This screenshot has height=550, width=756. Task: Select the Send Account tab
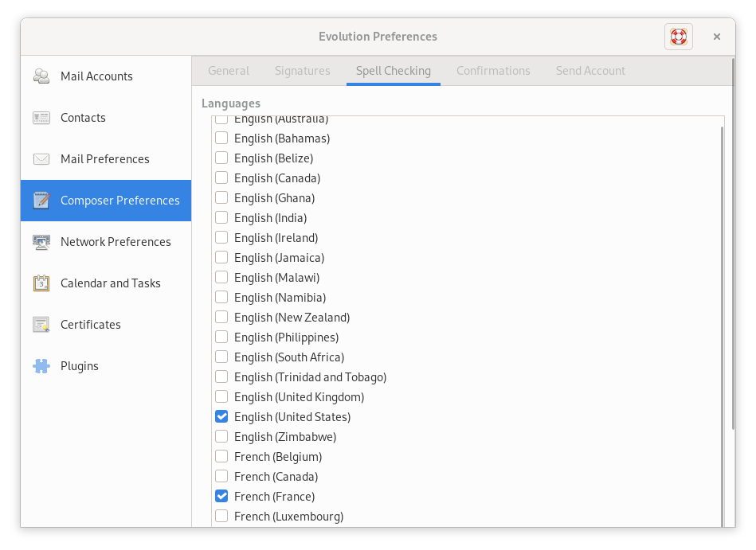click(590, 71)
